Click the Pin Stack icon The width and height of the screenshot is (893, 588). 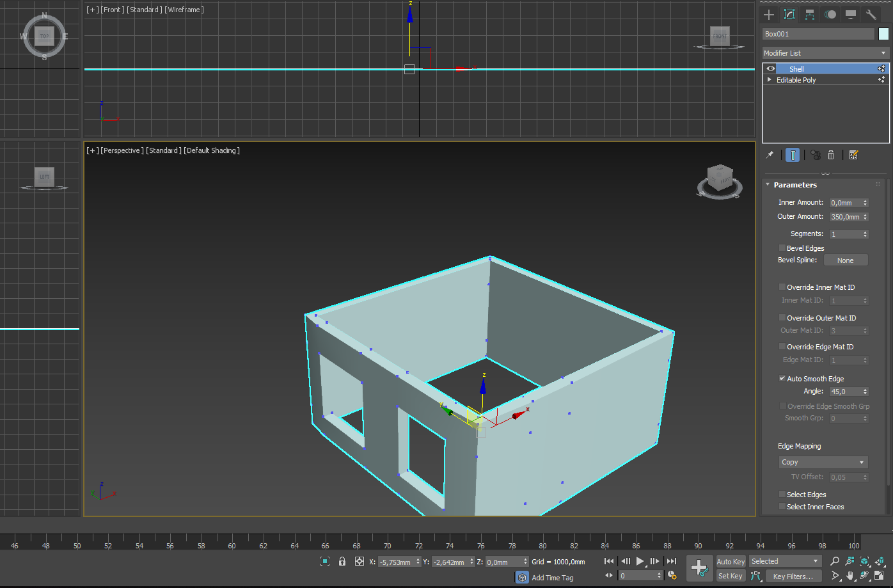[x=770, y=155]
